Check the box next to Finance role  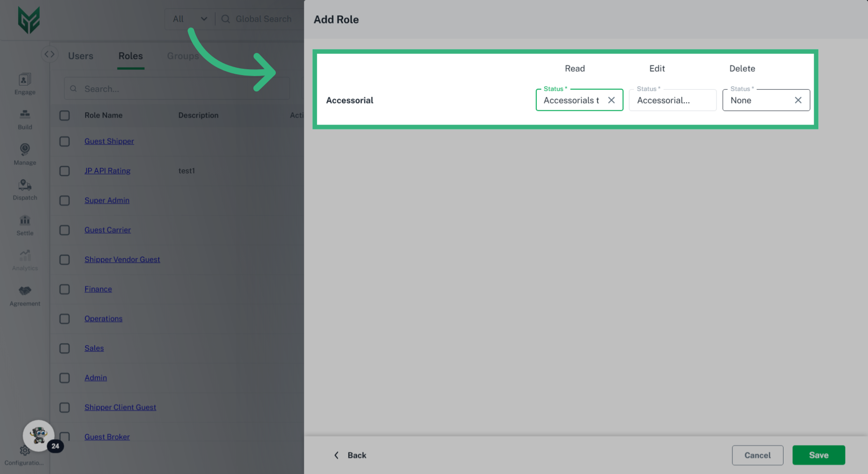[64, 289]
